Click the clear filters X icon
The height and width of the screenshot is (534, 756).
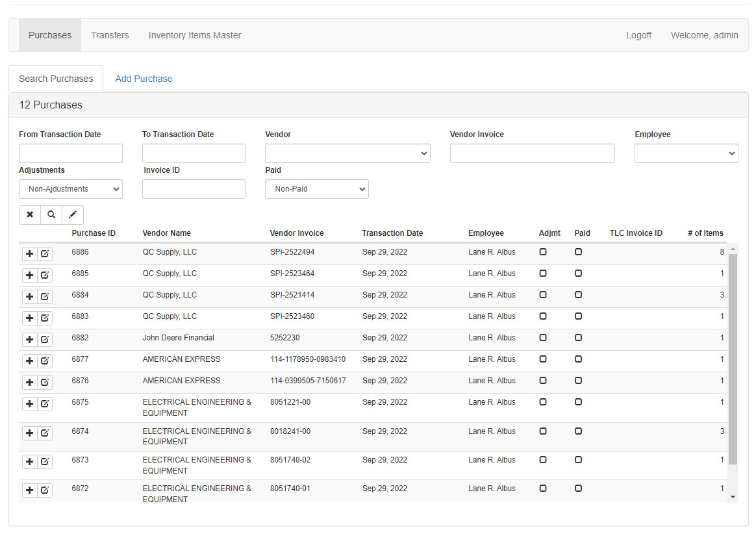coord(30,215)
